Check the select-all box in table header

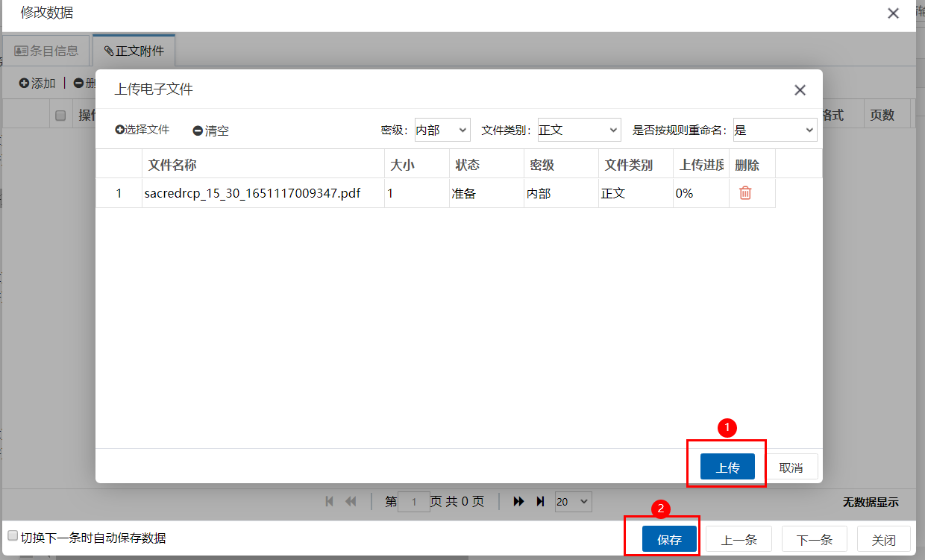point(61,115)
